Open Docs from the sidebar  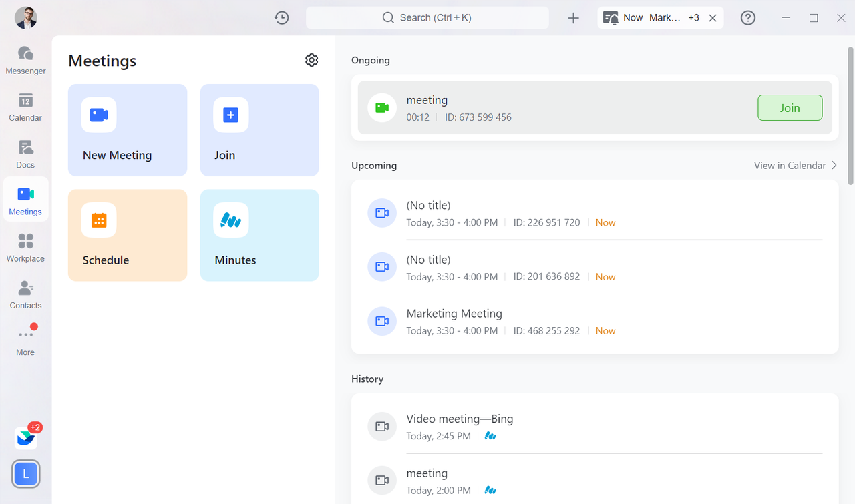[x=25, y=154]
